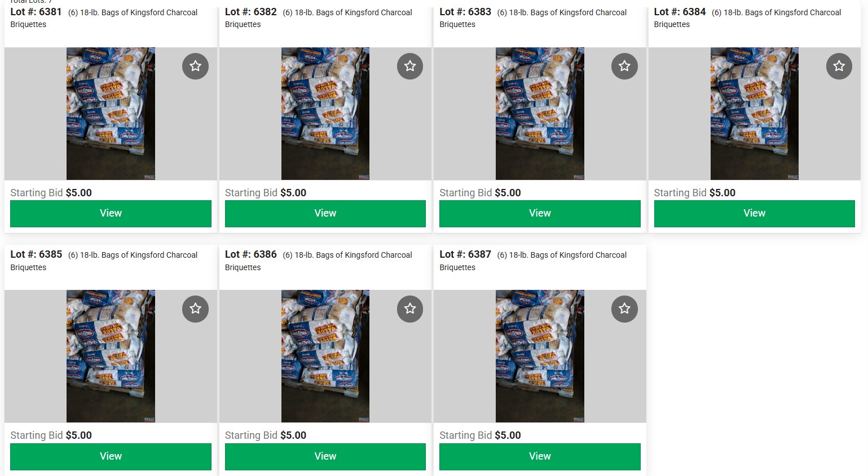Open lot 6385 with the View button

click(x=111, y=456)
